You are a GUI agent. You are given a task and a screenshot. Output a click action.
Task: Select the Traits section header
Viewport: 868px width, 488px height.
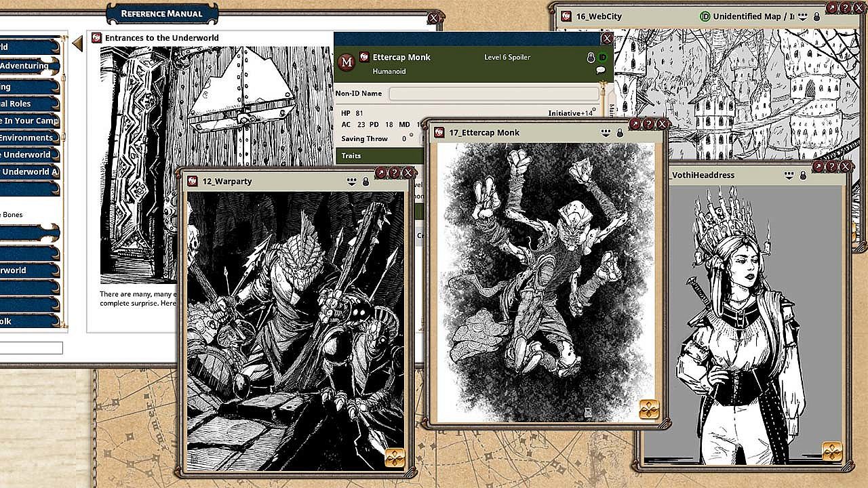pos(380,156)
